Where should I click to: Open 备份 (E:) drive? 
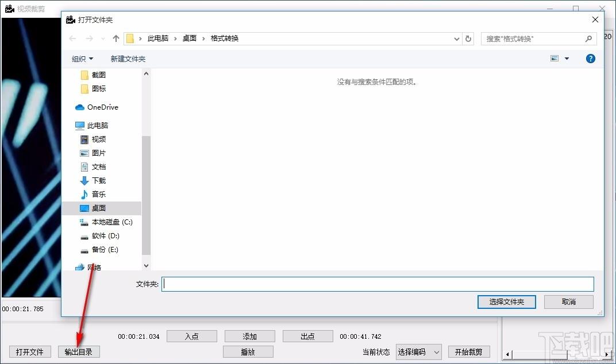pos(105,249)
